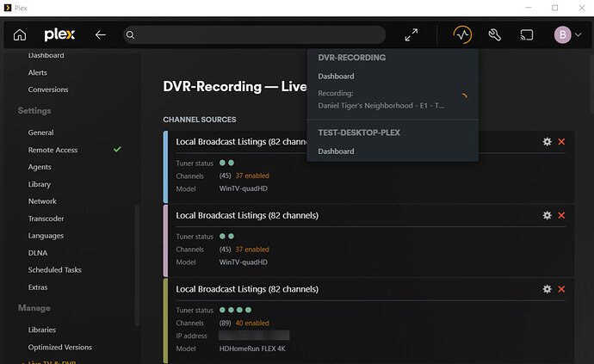Open gear settings for HDHomeRun FLEX 4K source
Screen dimensions: 594x364
(547, 289)
